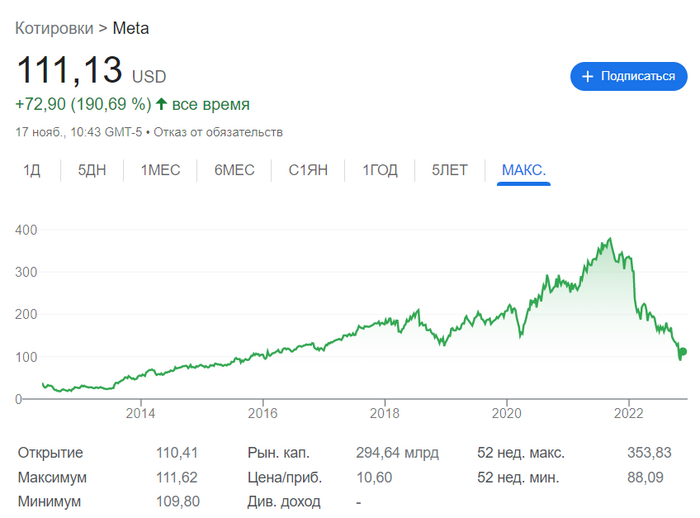Switch to the 5ДН tab
This screenshot has width=700, height=518.
point(91,171)
